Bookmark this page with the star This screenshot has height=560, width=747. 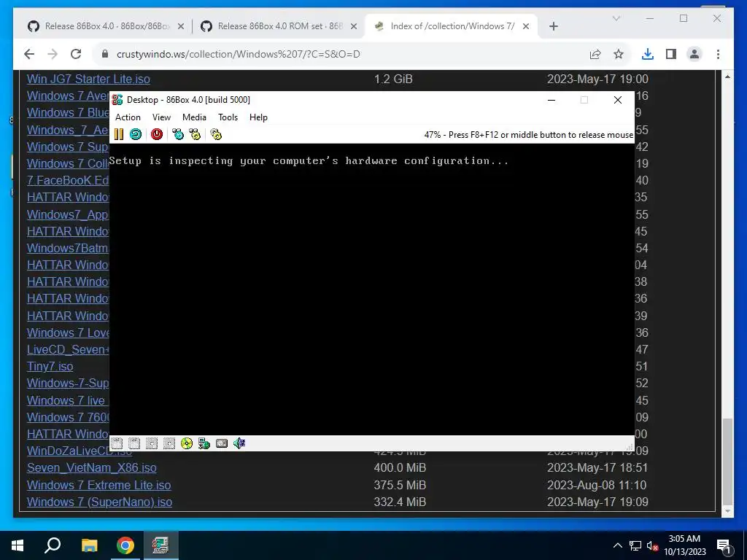[619, 54]
